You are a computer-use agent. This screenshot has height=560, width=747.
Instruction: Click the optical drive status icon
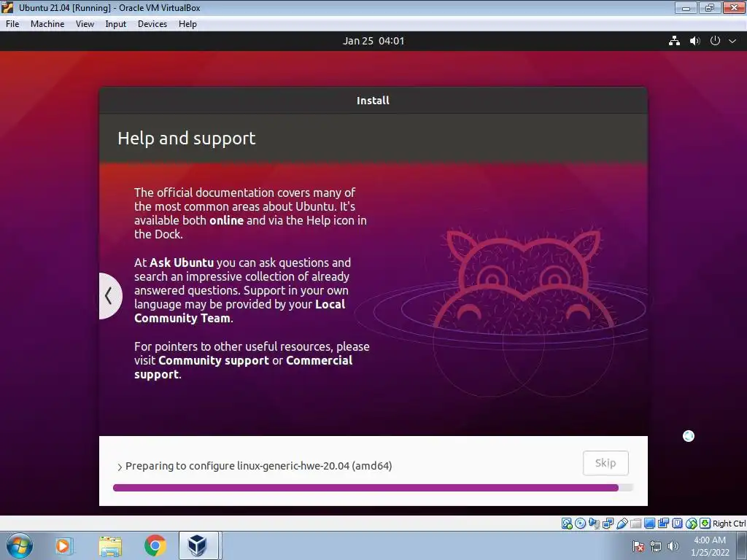[580, 524]
